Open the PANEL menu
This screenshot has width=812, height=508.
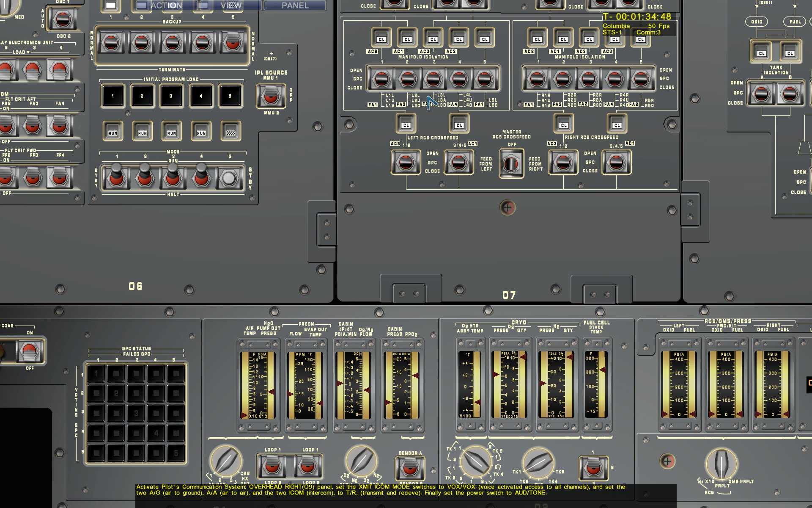coord(295,6)
